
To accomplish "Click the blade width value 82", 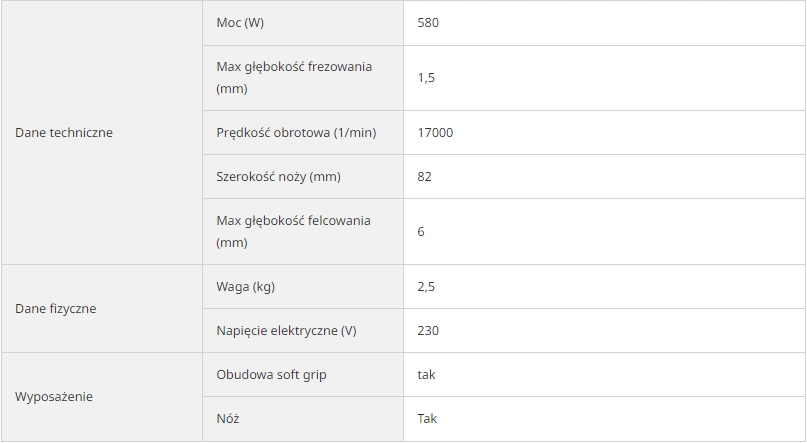I will click(424, 176).
